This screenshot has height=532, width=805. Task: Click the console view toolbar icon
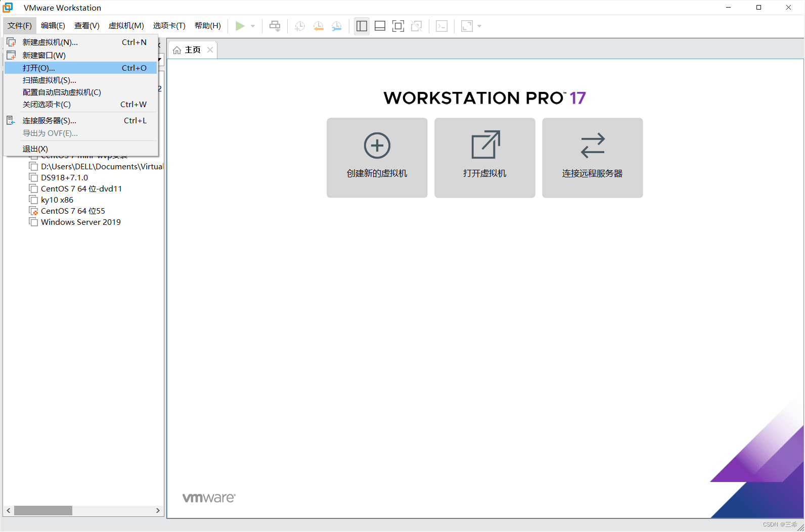coord(441,26)
